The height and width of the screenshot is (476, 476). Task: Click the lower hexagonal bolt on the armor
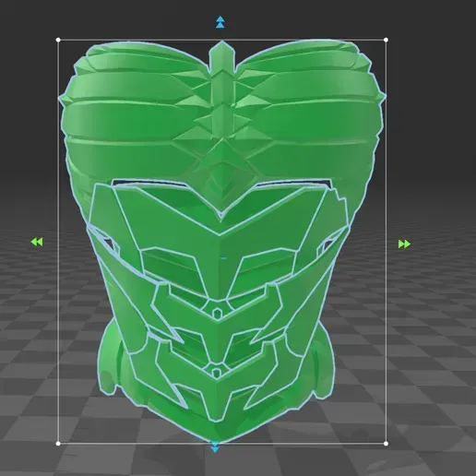click(217, 373)
